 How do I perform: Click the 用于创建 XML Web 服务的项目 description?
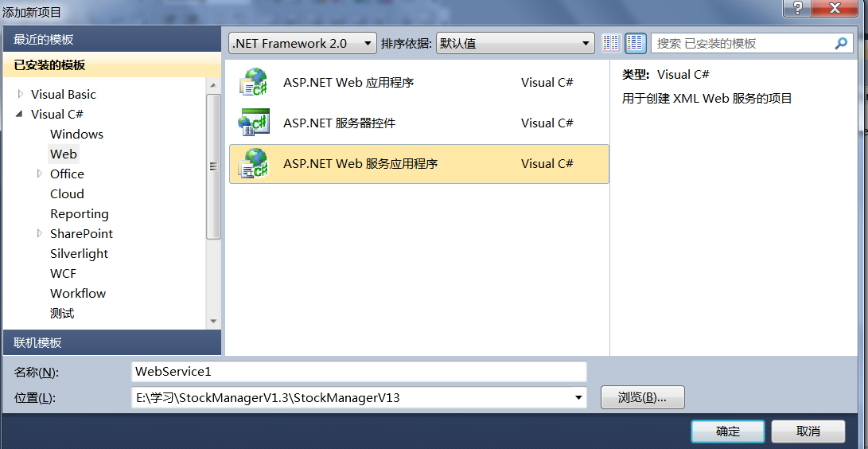pyautogui.click(x=707, y=99)
